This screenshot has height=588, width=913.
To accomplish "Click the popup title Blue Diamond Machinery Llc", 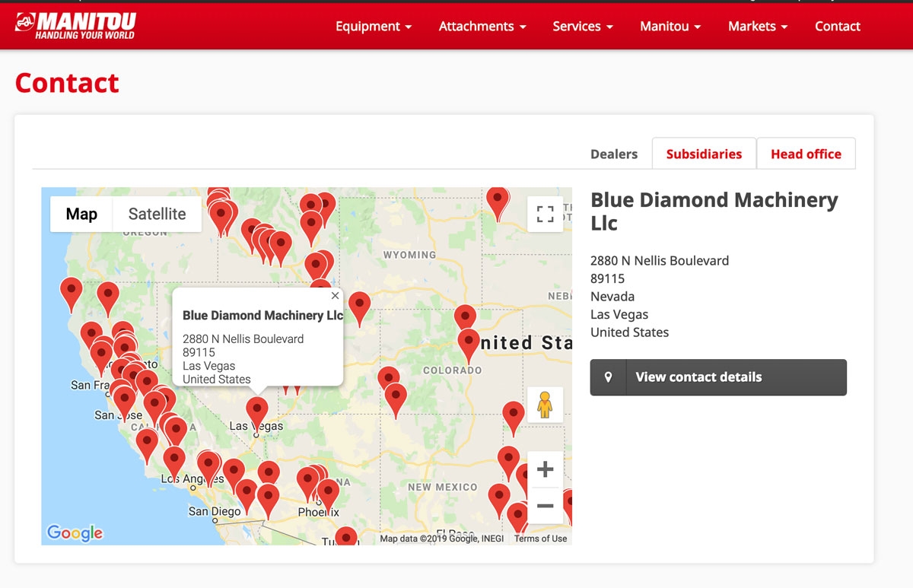I will [x=263, y=315].
